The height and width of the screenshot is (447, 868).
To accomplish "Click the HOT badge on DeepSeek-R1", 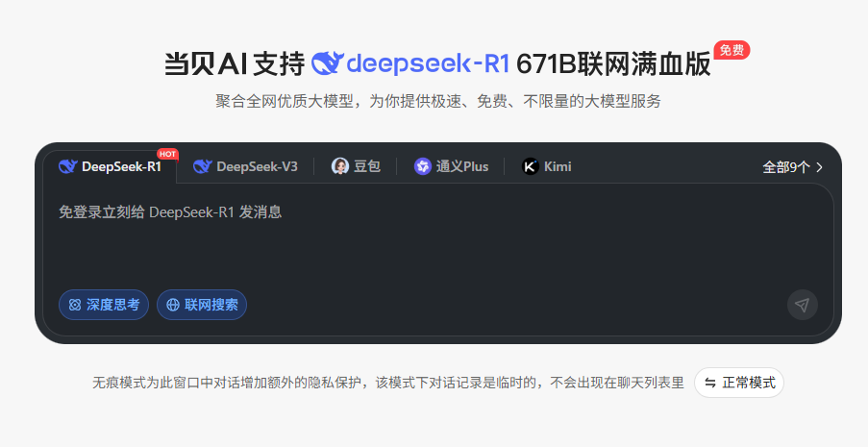I will (x=167, y=154).
